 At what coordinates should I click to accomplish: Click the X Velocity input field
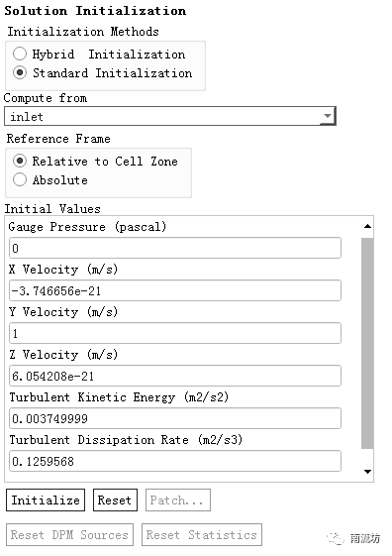click(175, 290)
